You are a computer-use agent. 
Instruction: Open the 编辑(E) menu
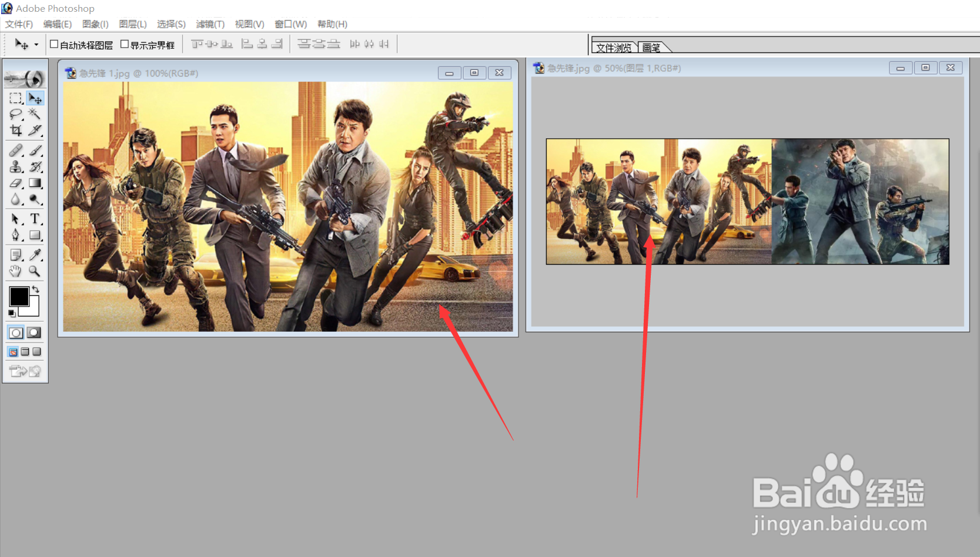58,24
